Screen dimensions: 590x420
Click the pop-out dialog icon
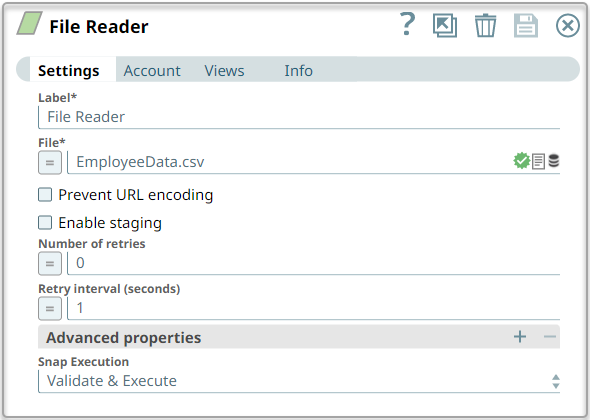click(x=445, y=26)
